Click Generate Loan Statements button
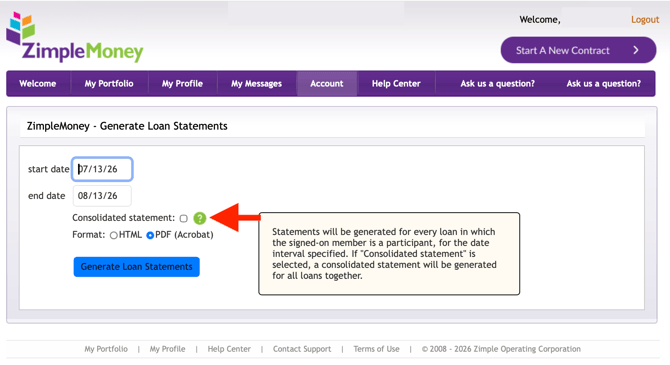 click(x=136, y=267)
